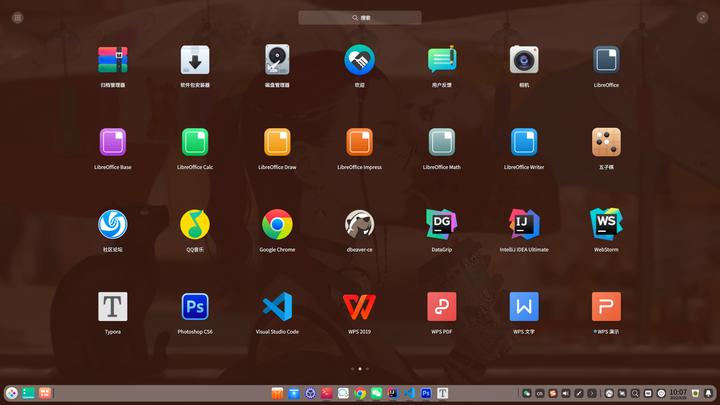Click the launcher button in the dock
Image resolution: width=720 pixels, height=405 pixels.
click(x=11, y=393)
